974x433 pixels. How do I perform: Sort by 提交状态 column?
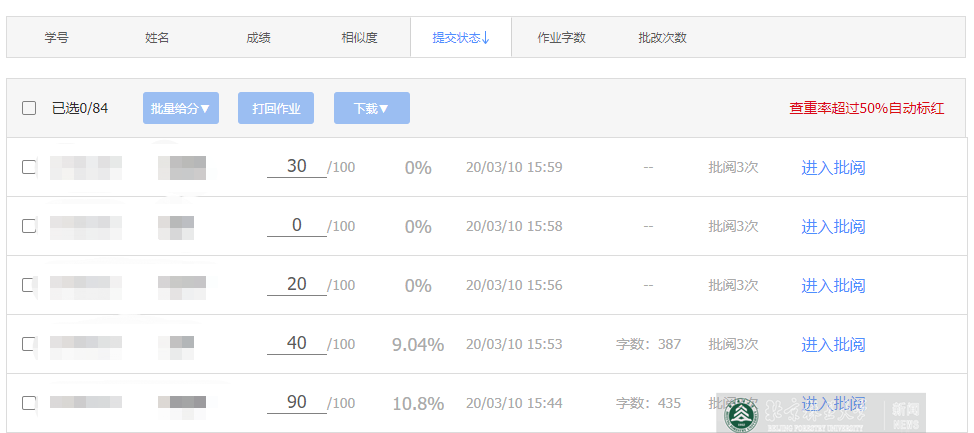click(x=460, y=38)
